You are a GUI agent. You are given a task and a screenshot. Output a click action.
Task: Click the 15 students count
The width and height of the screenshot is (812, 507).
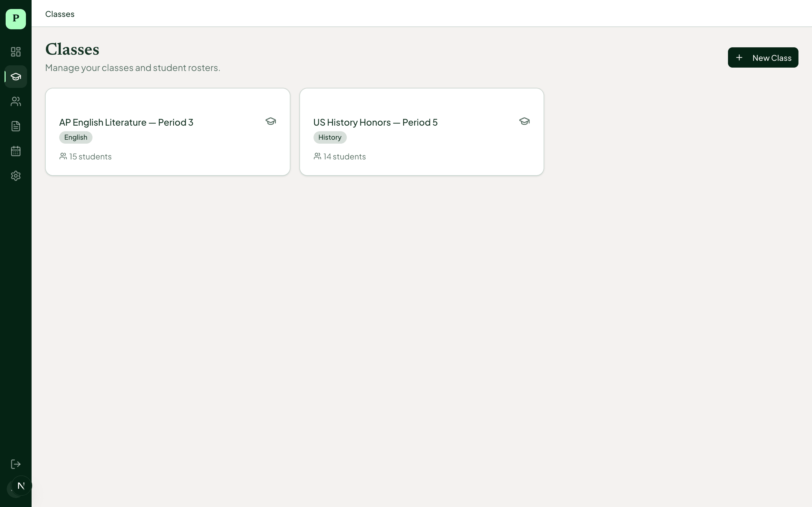click(86, 157)
